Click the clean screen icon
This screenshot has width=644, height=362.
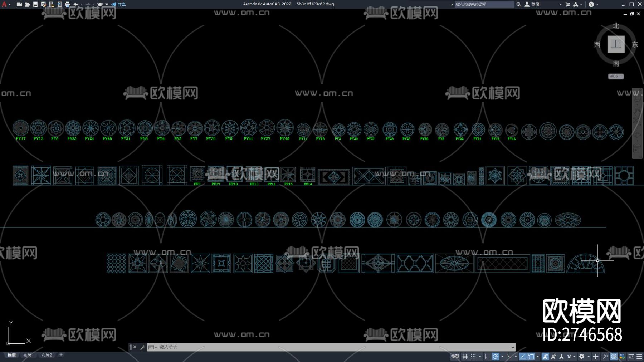(x=631, y=356)
